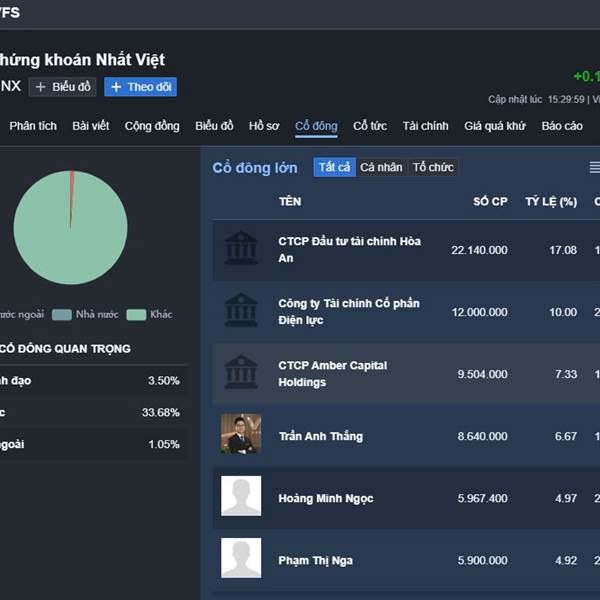Open Trần Anh Thắng shareholder name
This screenshot has height=600, width=600.
pos(321,436)
